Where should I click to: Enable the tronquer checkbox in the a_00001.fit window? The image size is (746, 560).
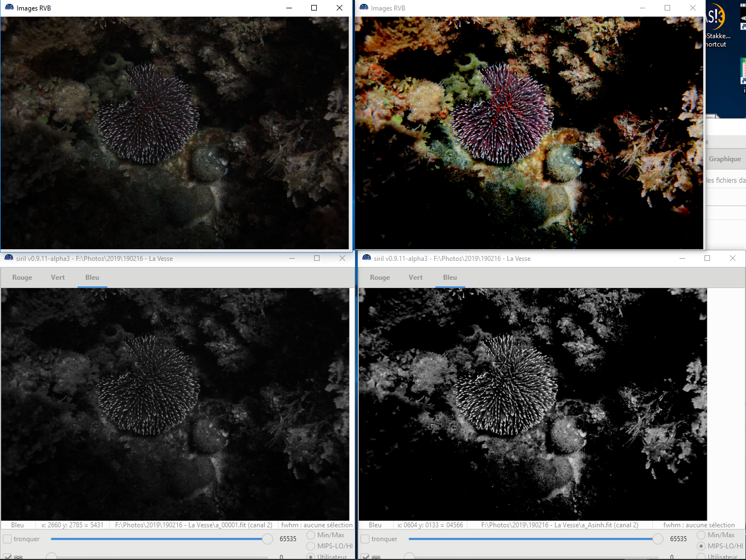[x=7, y=539]
